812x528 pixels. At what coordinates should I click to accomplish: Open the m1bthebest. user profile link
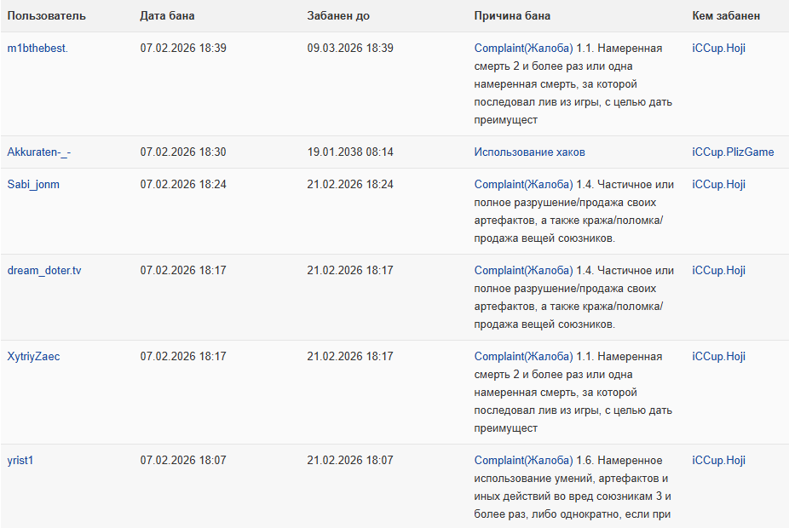37,49
